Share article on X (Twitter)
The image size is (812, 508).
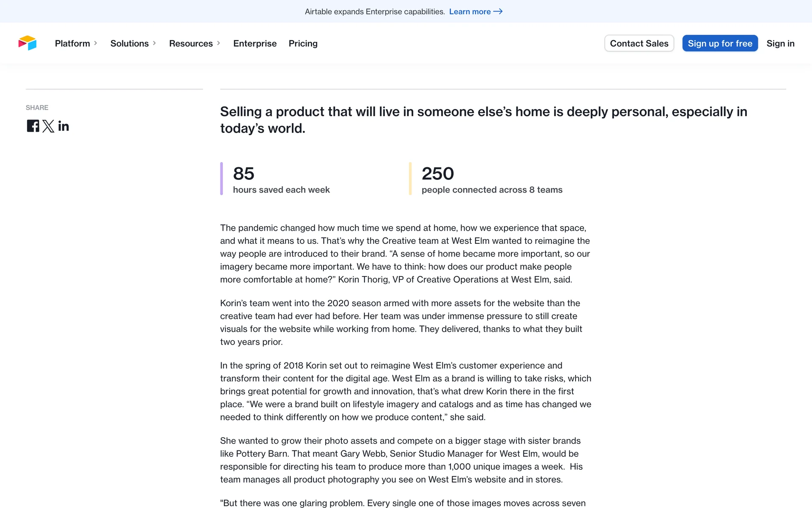pyautogui.click(x=48, y=126)
